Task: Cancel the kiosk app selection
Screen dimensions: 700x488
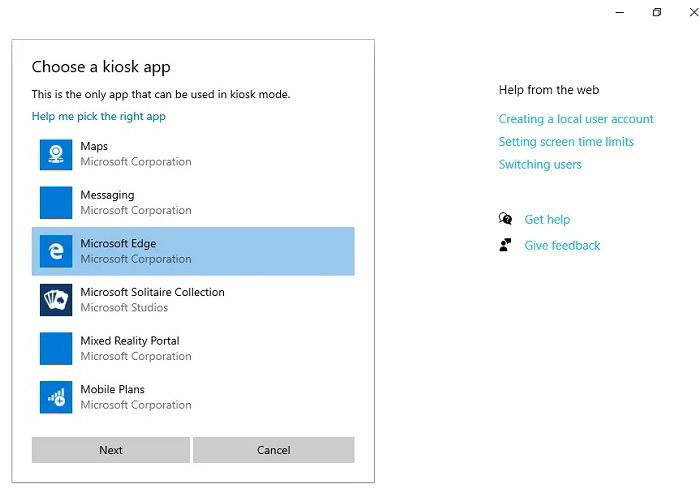Action: tap(274, 450)
